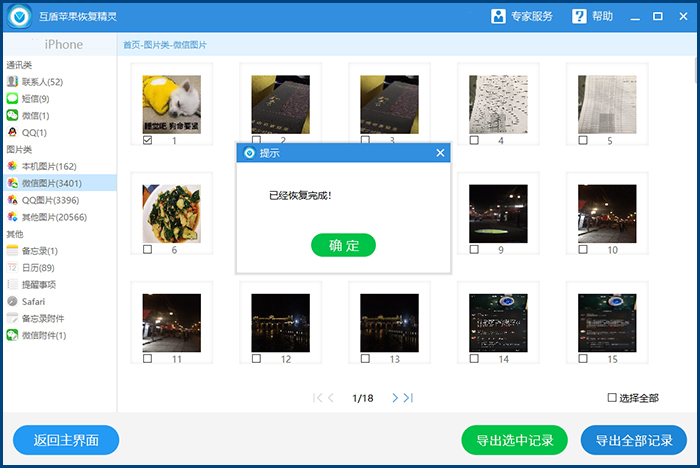Maximize the application window
The image size is (700, 468).
click(658, 17)
